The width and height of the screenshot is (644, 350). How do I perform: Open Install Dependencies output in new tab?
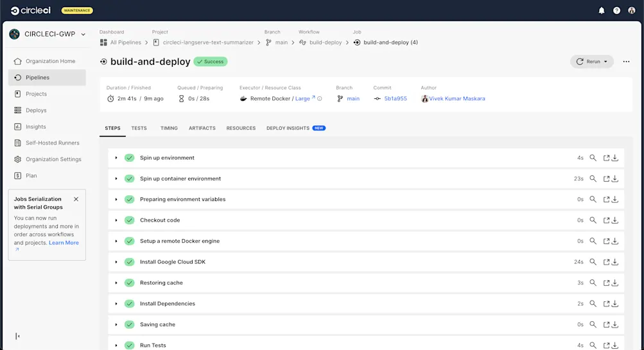tap(606, 304)
